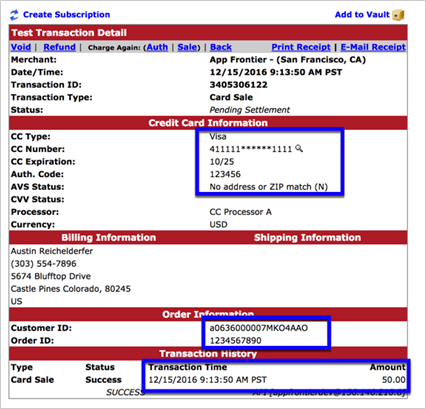Click the Print Receipt link
Viewport: 426px width, 409px height.
(301, 47)
